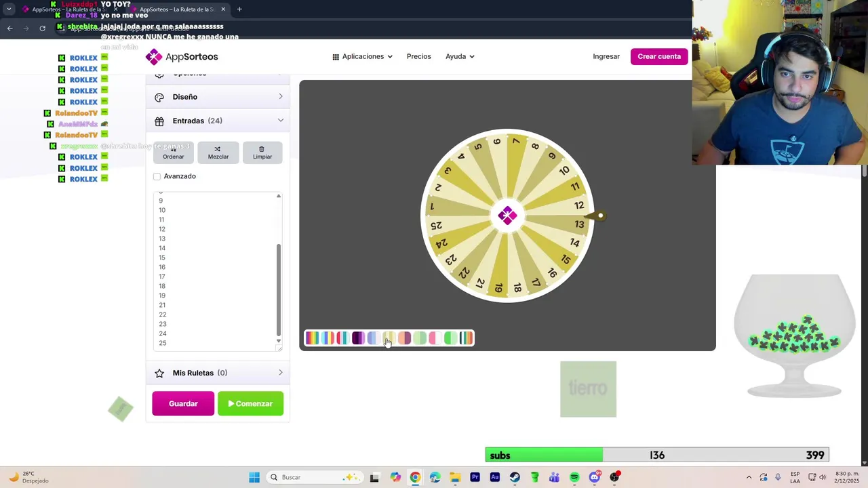Screen dimensions: 868x488
Task: Open Discord from the taskbar
Action: click(595, 477)
